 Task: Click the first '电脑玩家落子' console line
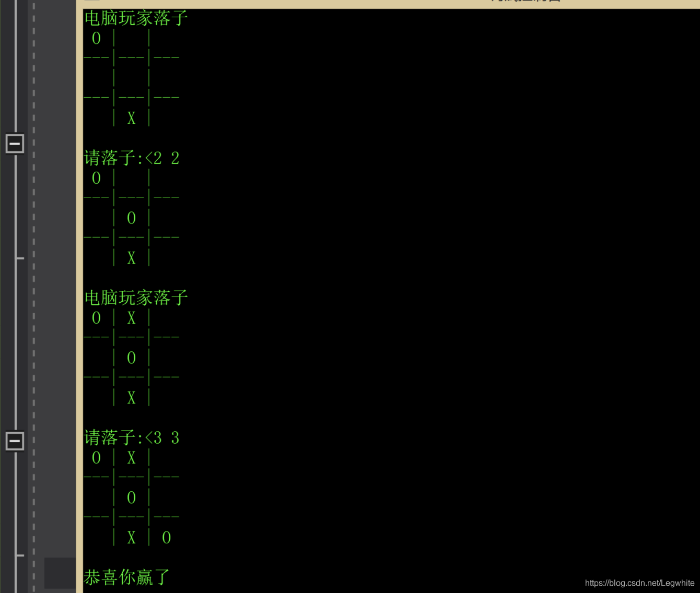[136, 18]
